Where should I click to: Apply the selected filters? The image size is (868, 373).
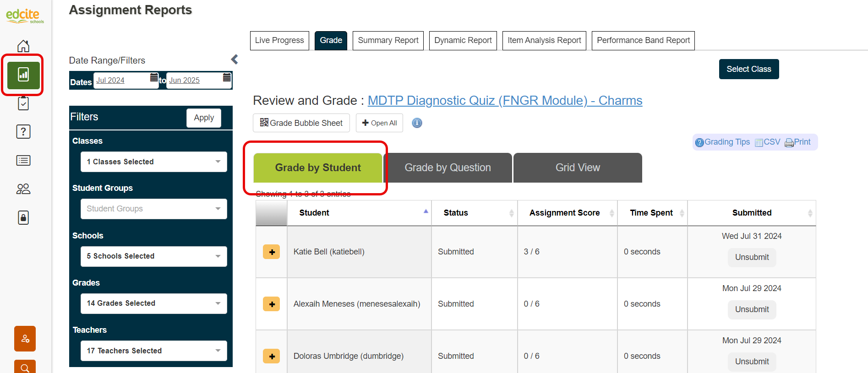(204, 118)
